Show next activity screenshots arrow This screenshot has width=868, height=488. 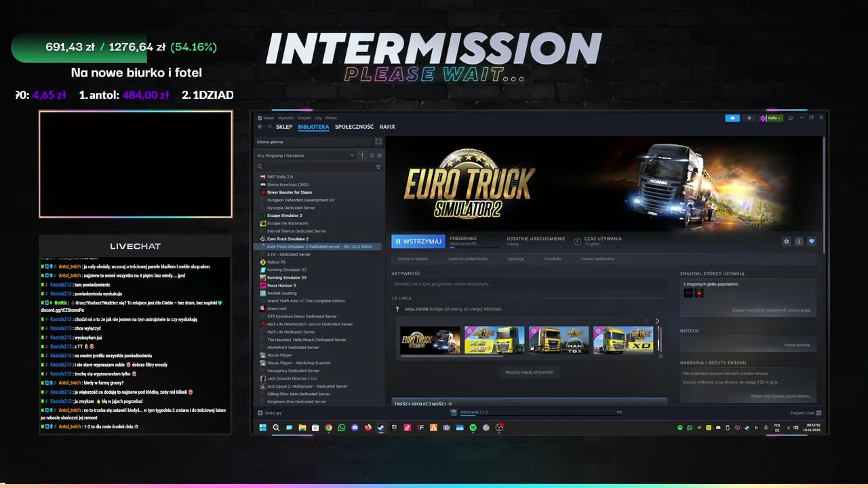656,321
